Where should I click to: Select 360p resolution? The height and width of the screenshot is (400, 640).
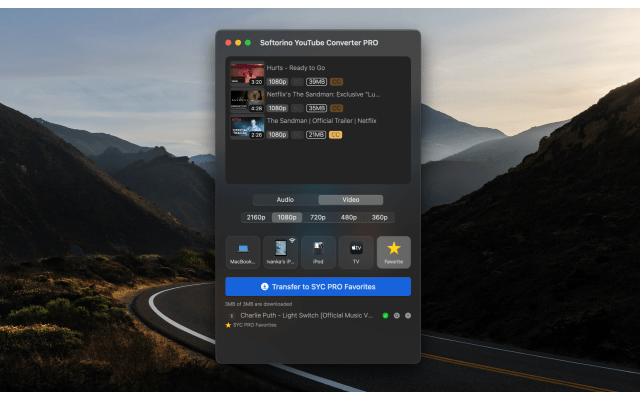380,218
